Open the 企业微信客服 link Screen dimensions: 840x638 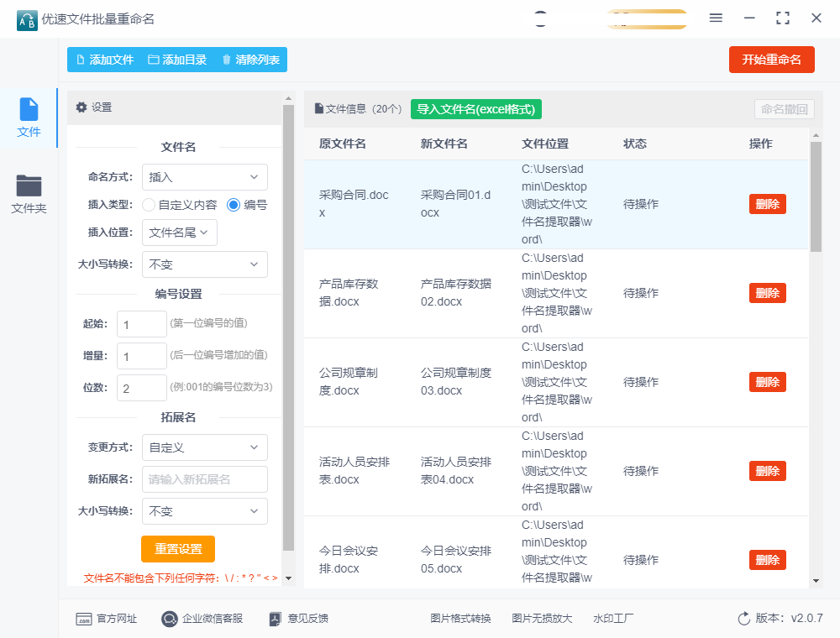tap(202, 619)
